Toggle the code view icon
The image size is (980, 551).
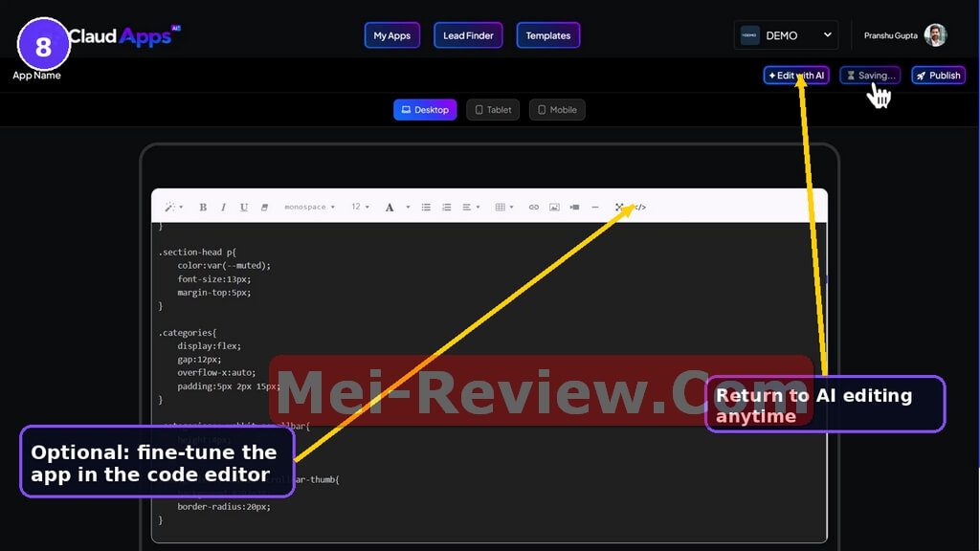point(640,207)
